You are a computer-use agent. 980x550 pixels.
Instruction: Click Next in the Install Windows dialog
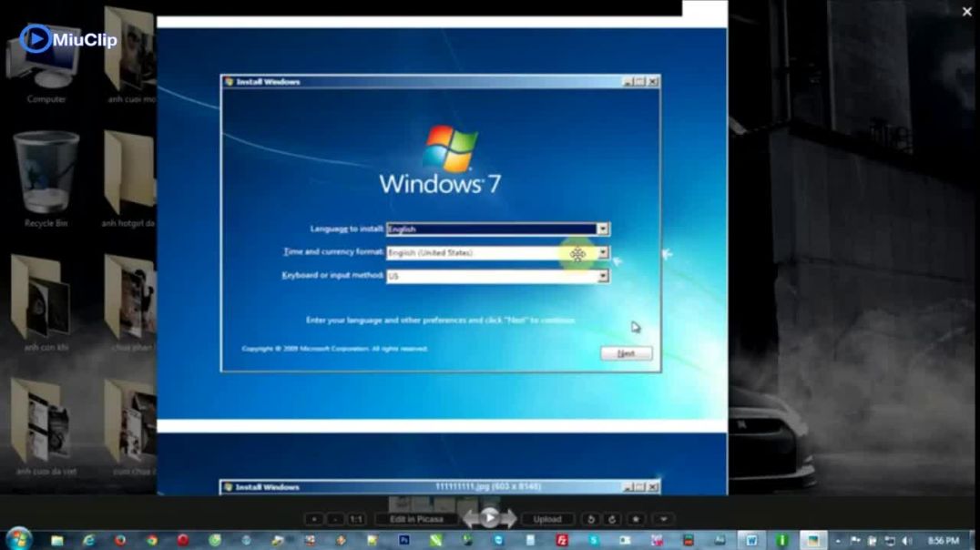click(x=626, y=353)
